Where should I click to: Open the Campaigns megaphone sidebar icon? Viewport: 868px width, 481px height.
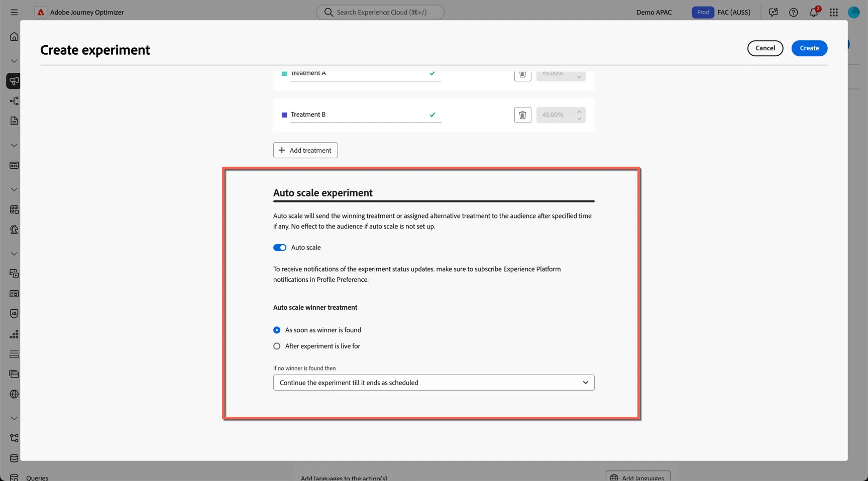(x=14, y=81)
